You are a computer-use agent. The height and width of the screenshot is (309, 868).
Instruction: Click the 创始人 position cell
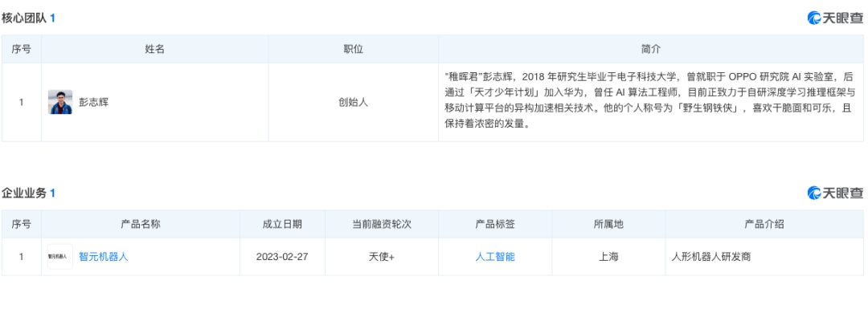coord(353,102)
